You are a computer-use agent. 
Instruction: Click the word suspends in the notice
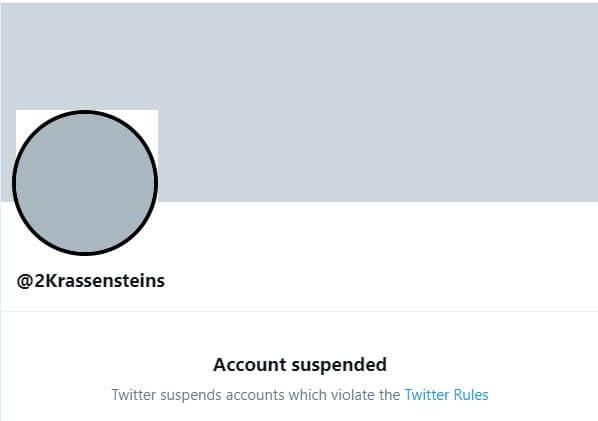(x=191, y=395)
